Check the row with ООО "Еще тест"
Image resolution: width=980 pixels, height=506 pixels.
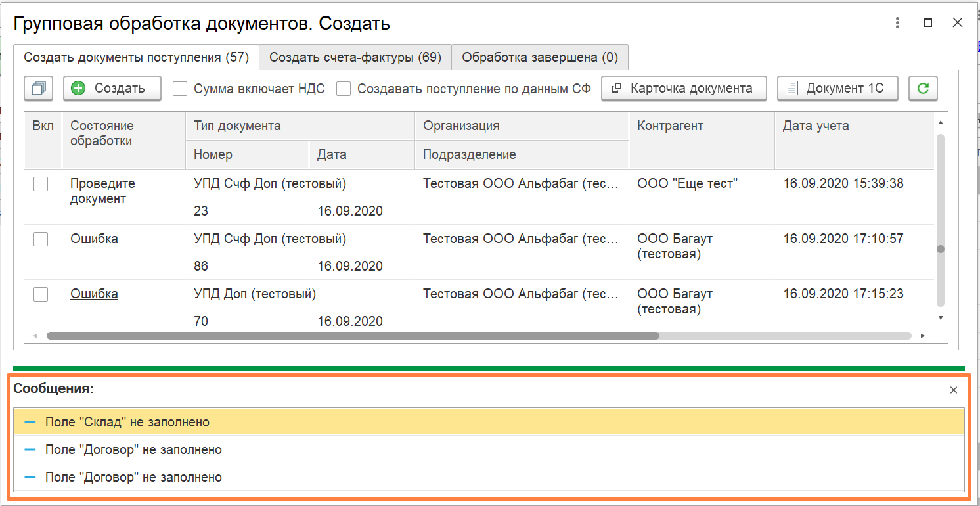point(41,184)
